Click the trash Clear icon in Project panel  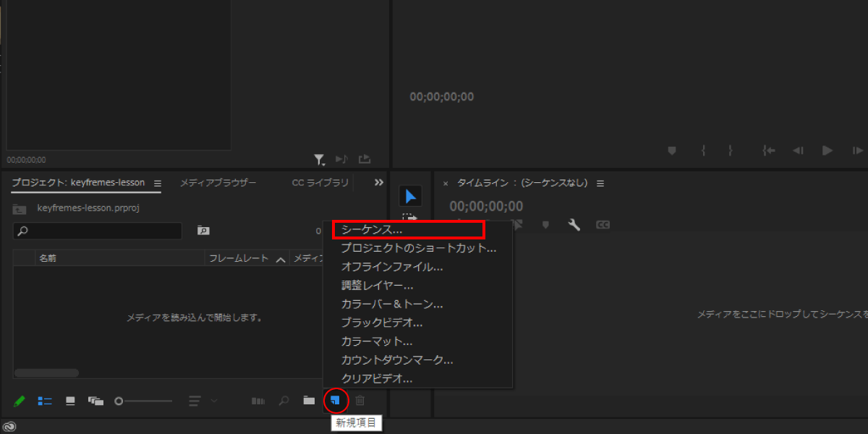coord(360,400)
